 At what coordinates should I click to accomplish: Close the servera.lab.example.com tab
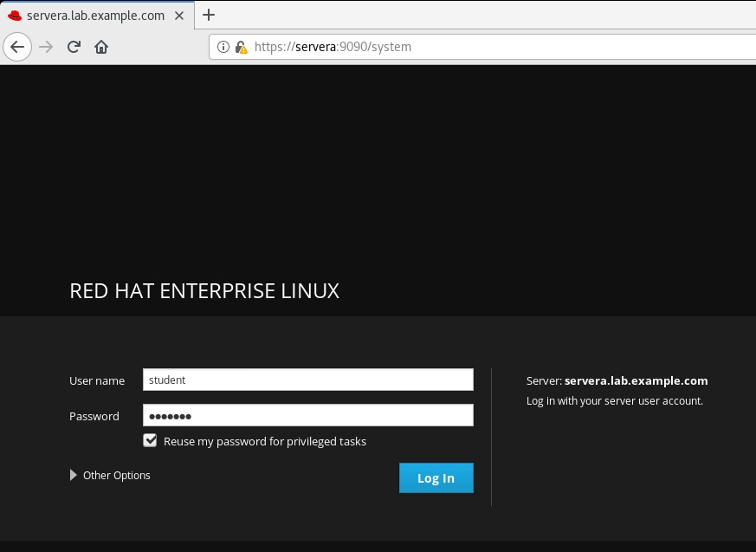point(180,16)
